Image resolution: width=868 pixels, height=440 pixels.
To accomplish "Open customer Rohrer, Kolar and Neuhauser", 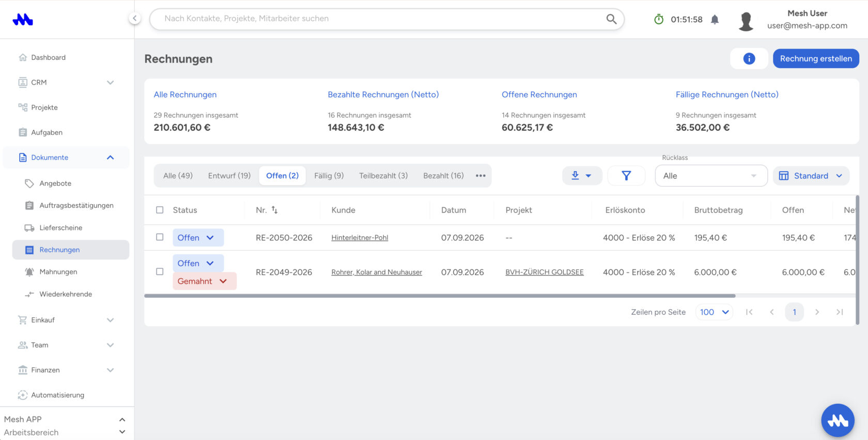I will [377, 272].
